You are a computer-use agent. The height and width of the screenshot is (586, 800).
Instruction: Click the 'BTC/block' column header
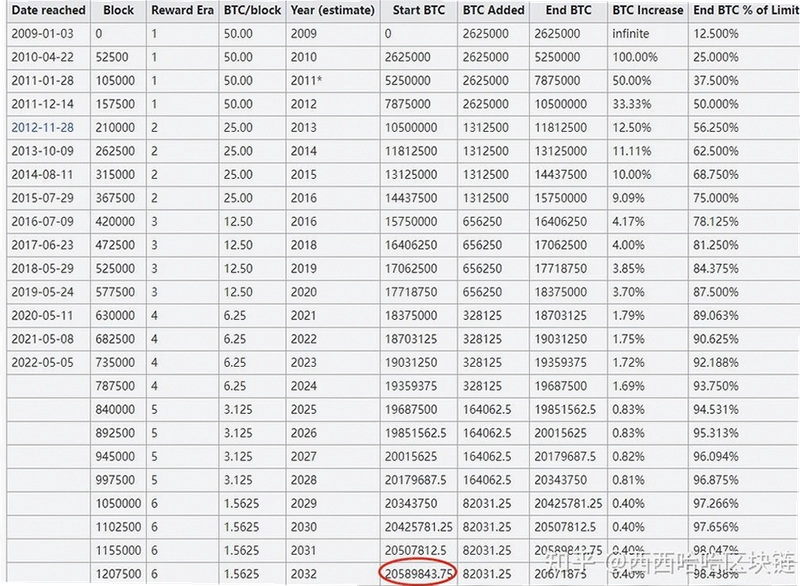(x=253, y=10)
